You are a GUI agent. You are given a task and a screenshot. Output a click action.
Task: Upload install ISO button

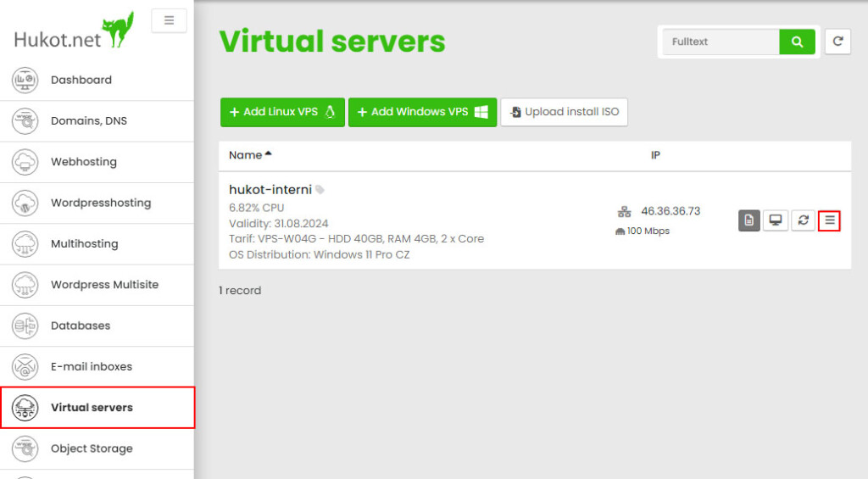(x=564, y=113)
